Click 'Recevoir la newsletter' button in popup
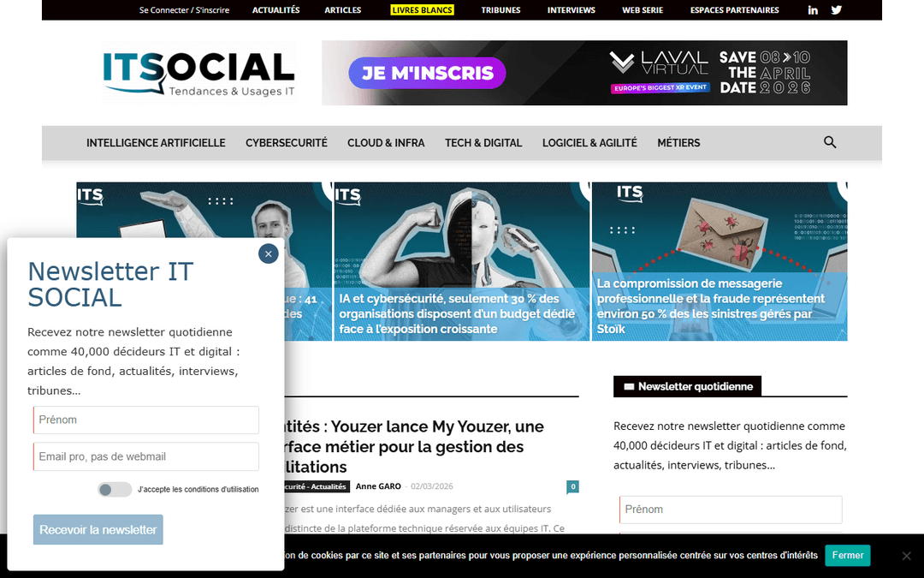This screenshot has width=924, height=578. coord(98,530)
